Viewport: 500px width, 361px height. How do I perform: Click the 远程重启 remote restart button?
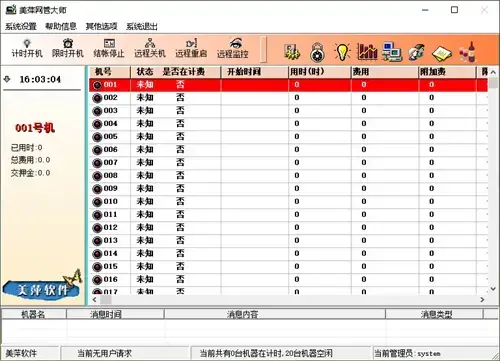tap(191, 49)
